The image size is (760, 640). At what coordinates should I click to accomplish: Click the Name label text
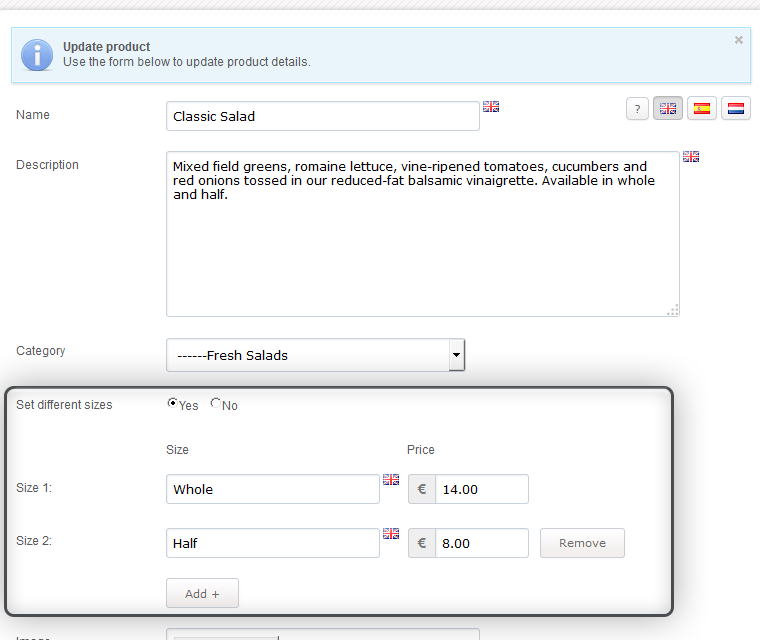[33, 114]
